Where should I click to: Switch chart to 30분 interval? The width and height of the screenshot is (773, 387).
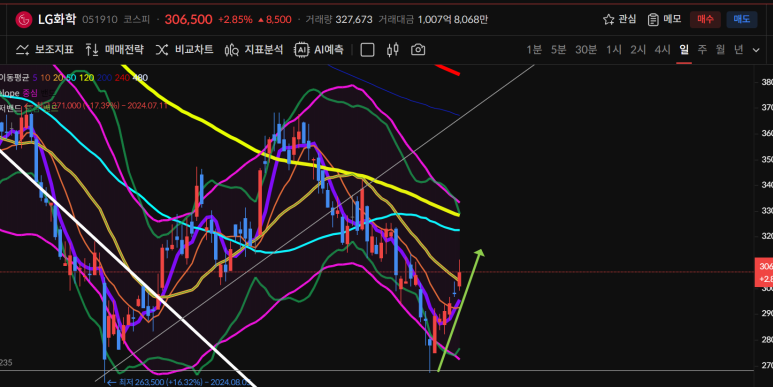click(586, 49)
